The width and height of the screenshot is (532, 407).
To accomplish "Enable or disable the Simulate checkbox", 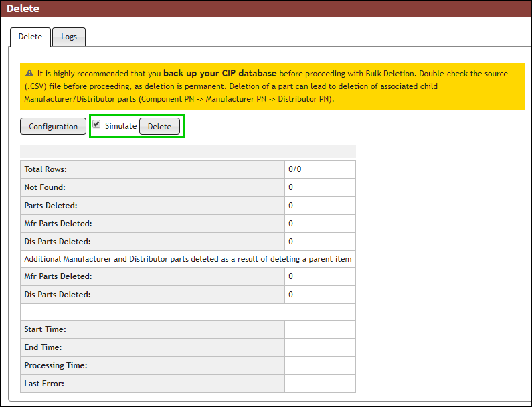I will tap(97, 125).
